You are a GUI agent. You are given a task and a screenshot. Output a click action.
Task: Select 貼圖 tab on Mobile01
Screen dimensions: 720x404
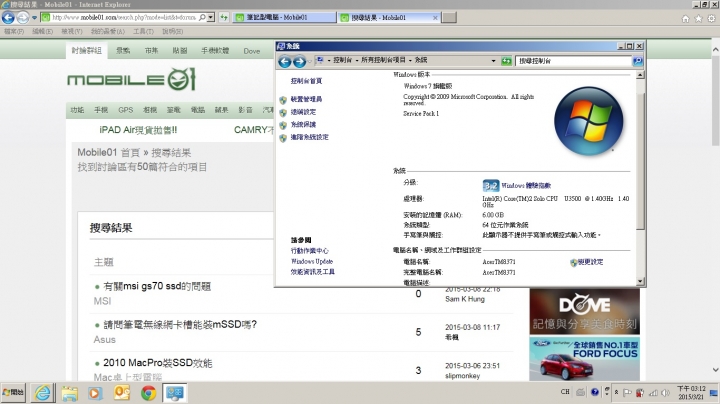(x=180, y=50)
